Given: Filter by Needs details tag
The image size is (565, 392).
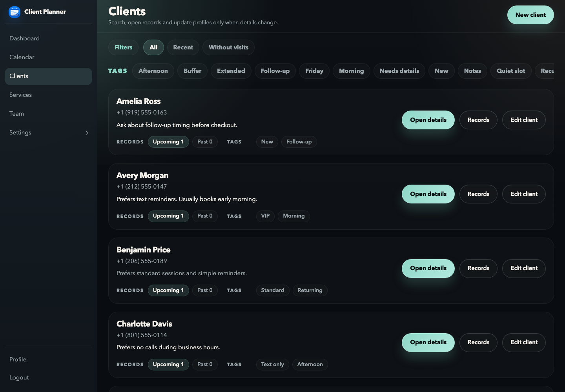Looking at the screenshot, I should point(399,71).
